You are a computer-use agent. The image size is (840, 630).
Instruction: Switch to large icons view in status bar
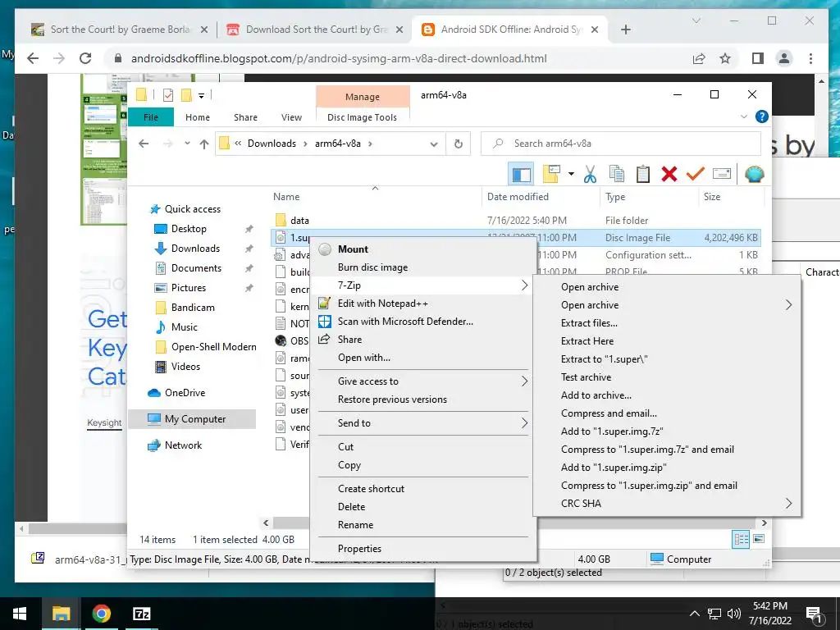(759, 539)
